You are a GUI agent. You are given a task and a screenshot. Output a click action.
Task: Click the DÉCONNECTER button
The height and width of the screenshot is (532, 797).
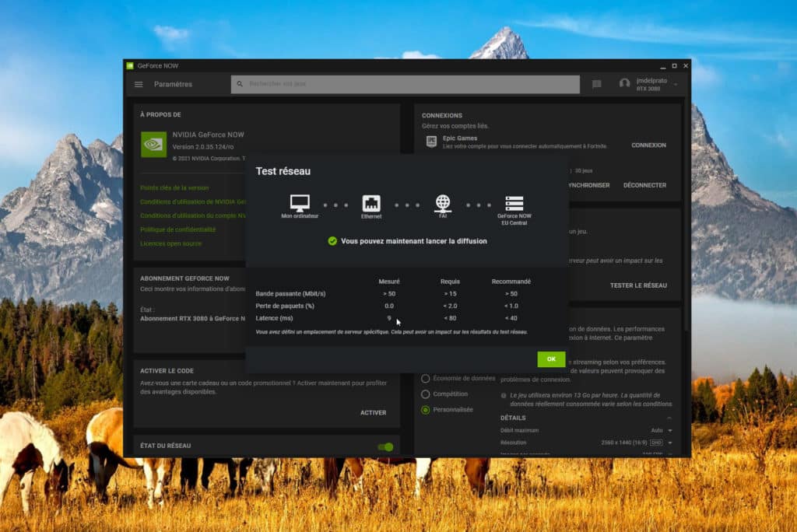click(644, 185)
